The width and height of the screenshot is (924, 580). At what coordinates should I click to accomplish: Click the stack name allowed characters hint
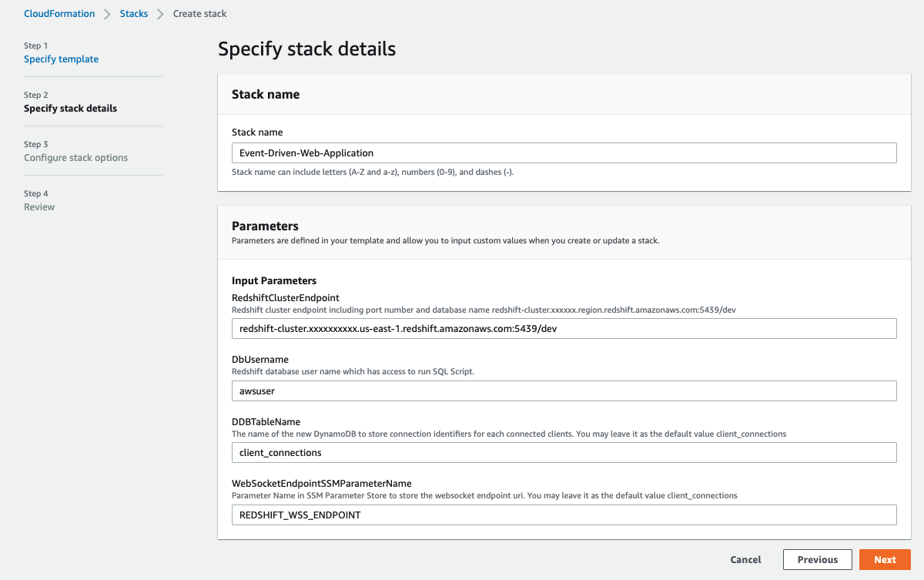coord(373,173)
